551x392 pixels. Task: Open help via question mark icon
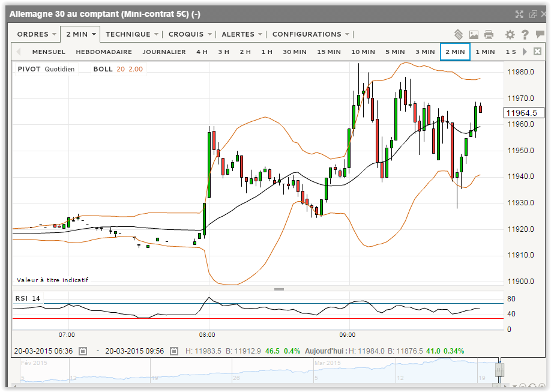(525, 34)
